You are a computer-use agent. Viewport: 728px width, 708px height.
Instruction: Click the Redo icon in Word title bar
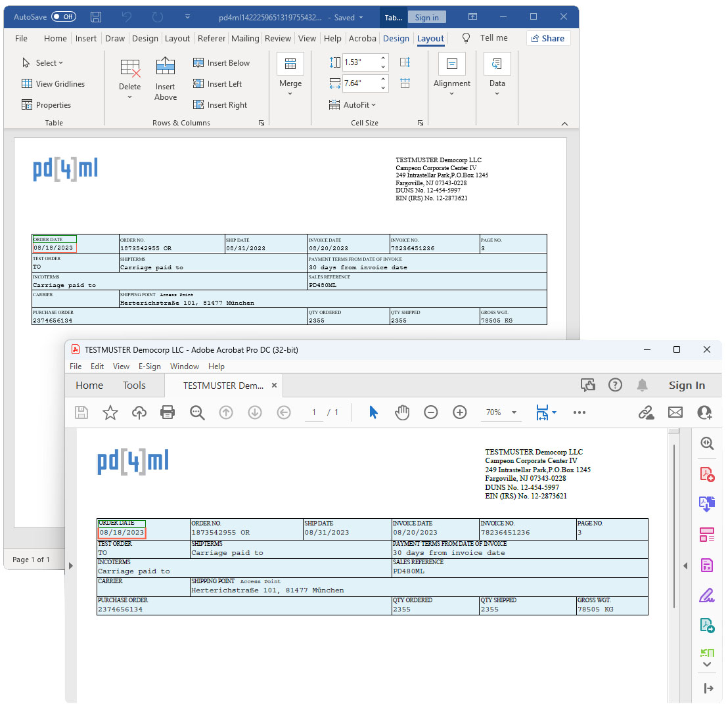click(x=158, y=17)
